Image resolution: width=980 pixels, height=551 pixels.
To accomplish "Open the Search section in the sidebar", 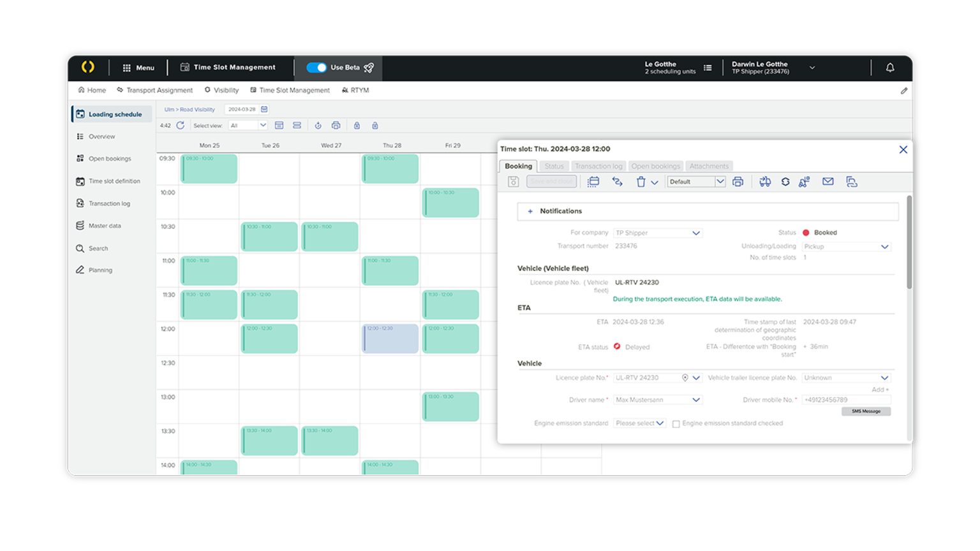I will point(98,248).
